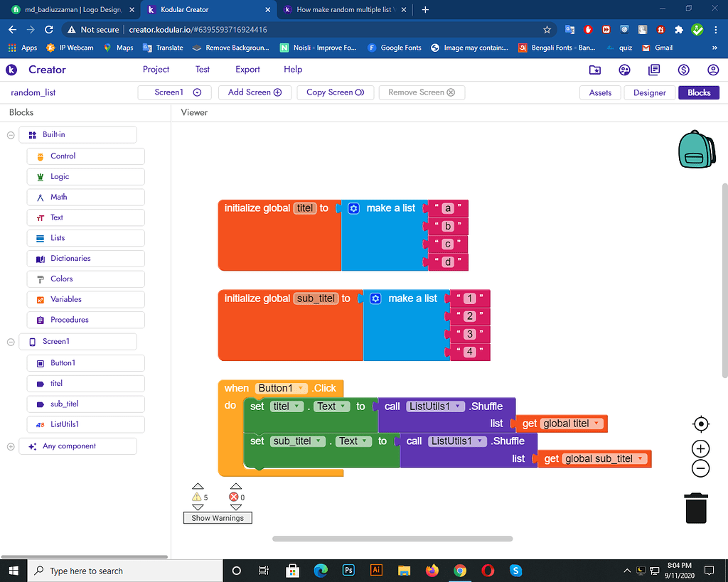Screen dimensions: 728x582
Task: Zoom out with the minus icon
Action: pyautogui.click(x=700, y=468)
